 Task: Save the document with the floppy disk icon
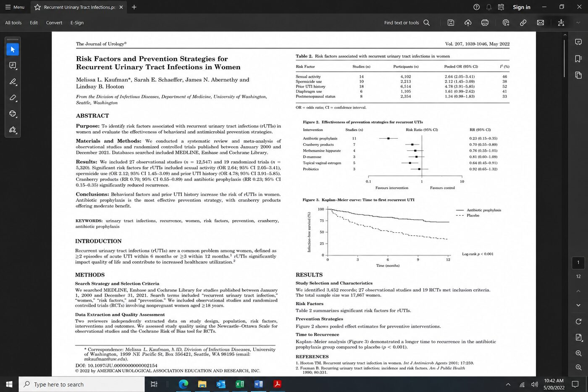click(451, 23)
